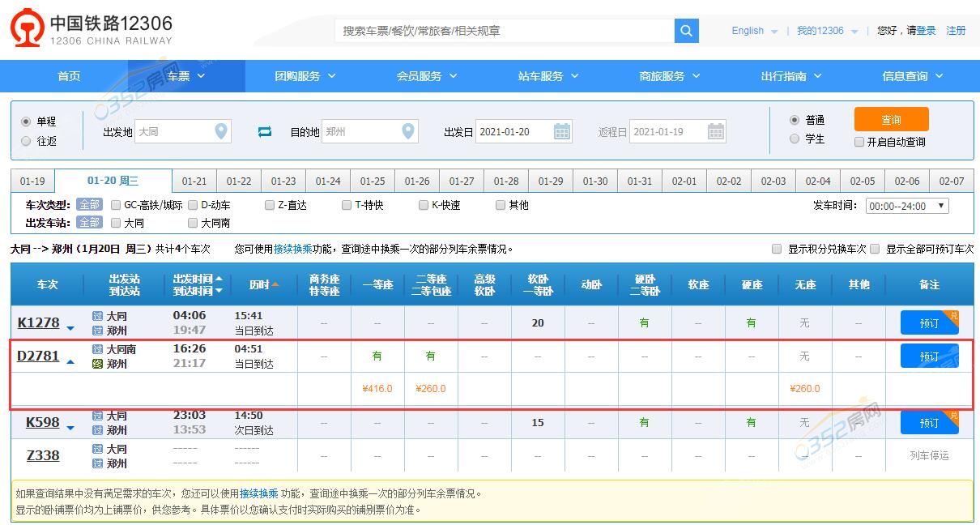Click the departure station location pin icon
Screen dimensions: 980x525
(221, 131)
